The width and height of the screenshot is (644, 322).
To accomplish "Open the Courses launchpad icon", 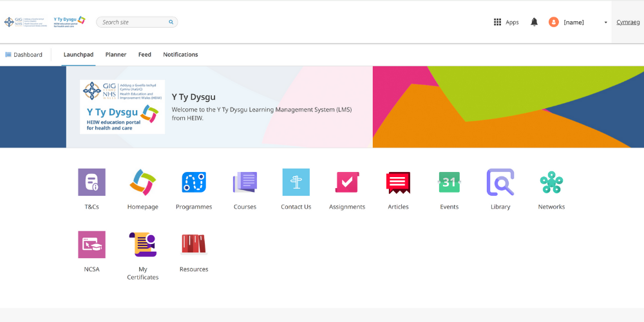I will (x=245, y=182).
